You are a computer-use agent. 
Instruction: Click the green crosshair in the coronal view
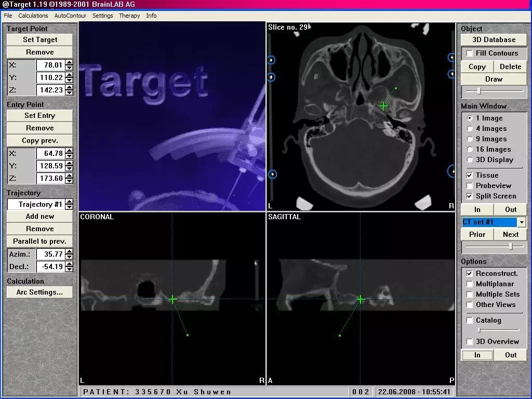172,299
